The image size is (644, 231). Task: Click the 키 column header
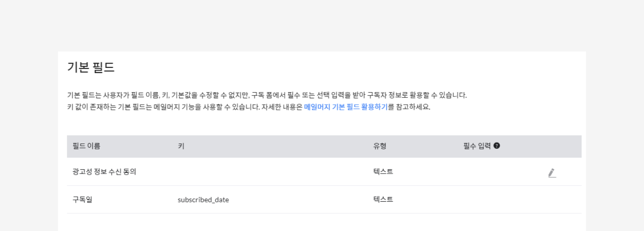181,146
